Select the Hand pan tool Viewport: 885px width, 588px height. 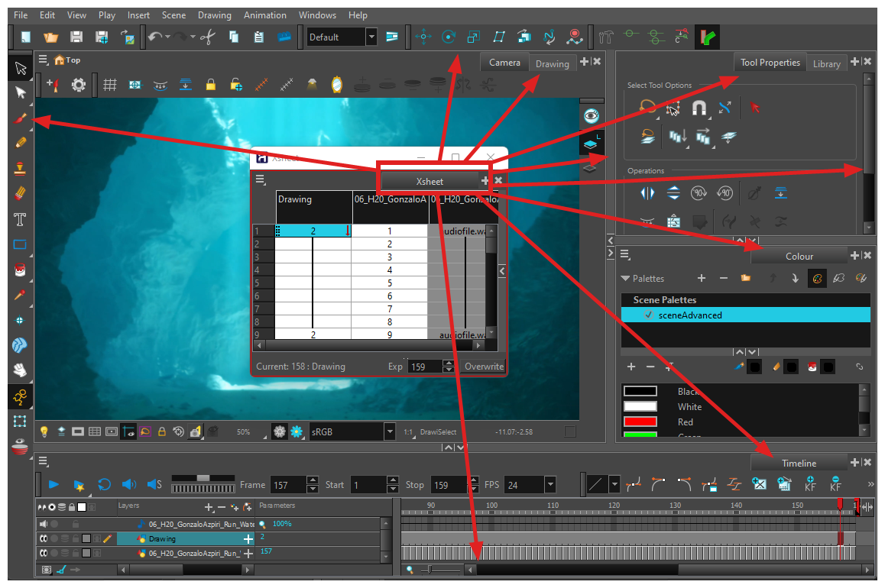coord(20,371)
